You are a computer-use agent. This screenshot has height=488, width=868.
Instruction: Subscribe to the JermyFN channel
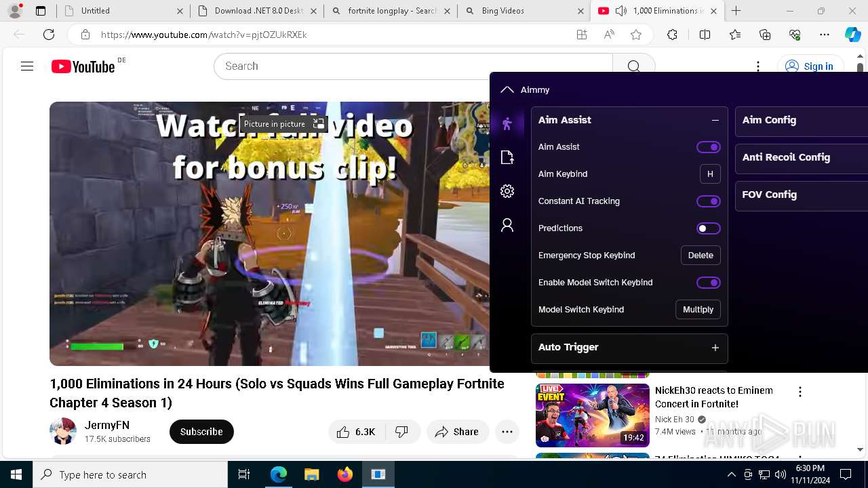pyautogui.click(x=201, y=432)
